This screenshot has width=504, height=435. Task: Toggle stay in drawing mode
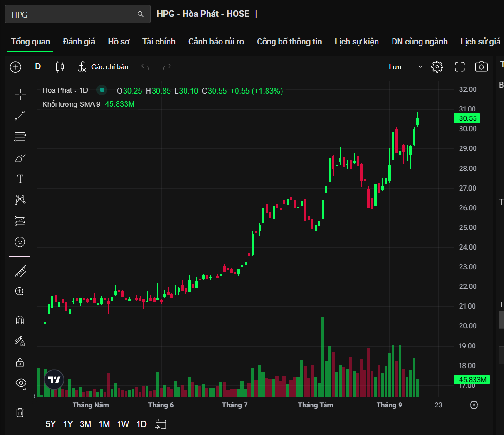20,341
